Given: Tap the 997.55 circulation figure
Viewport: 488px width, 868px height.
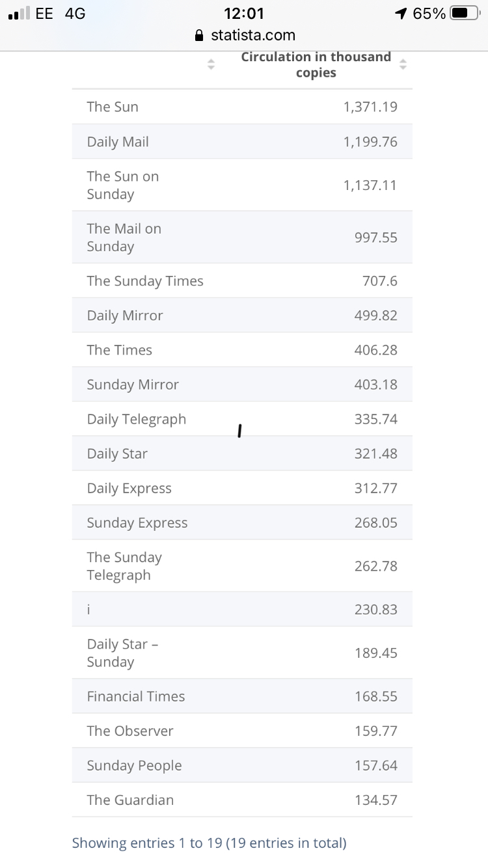Looking at the screenshot, I should click(x=375, y=238).
